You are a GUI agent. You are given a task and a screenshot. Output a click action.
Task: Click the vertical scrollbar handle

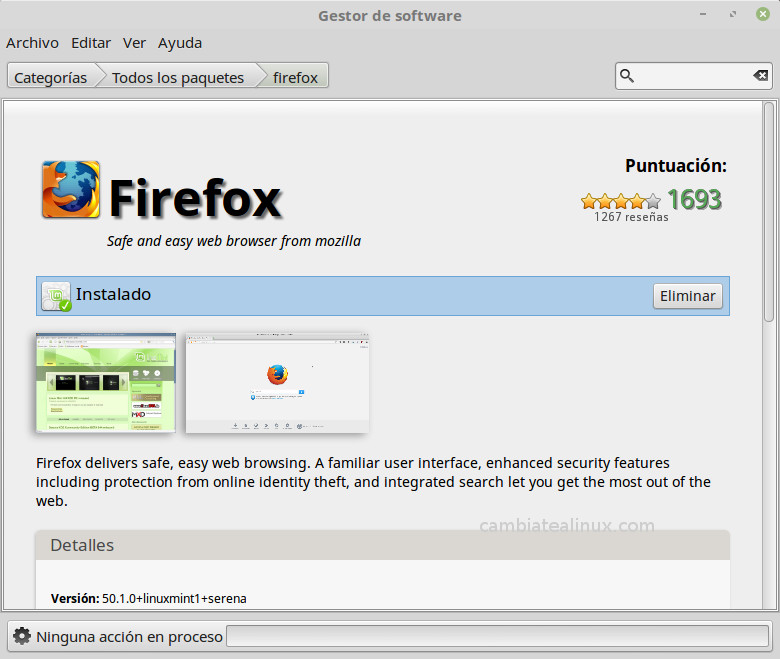(x=769, y=211)
